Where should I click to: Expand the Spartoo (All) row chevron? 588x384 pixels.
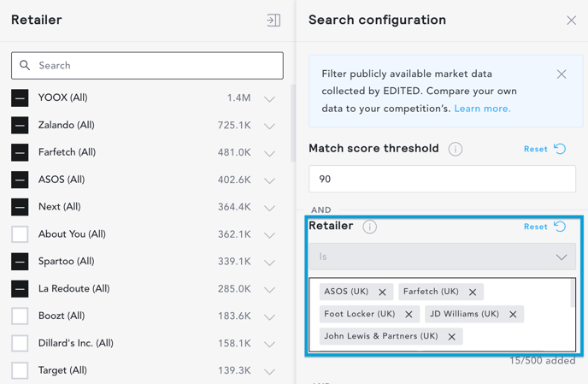click(269, 263)
